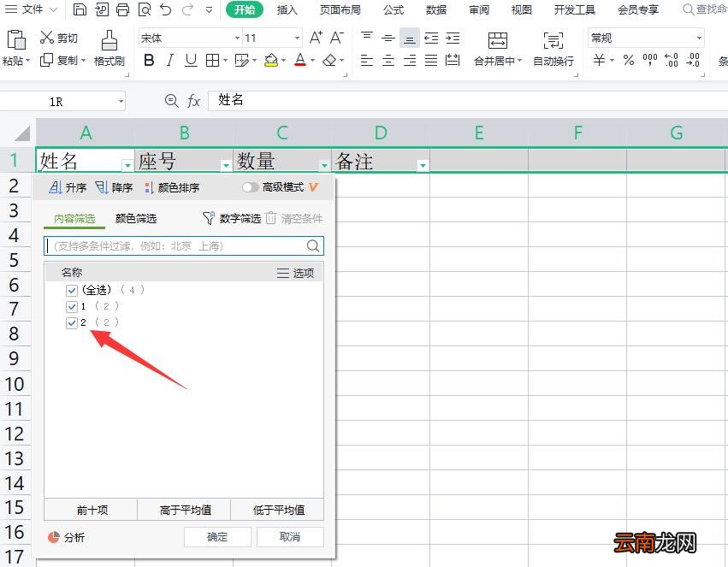
Task: Click the Save icon in quick access bar
Action: coord(80,9)
